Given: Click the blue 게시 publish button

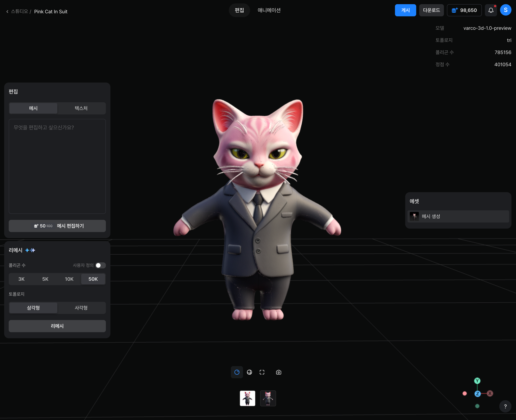Looking at the screenshot, I should pyautogui.click(x=405, y=10).
